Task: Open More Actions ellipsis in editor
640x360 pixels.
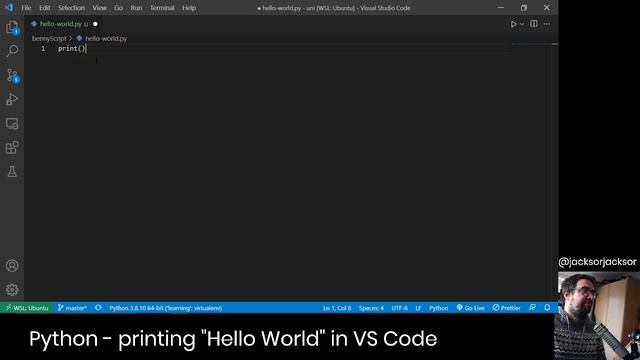Action: point(547,24)
